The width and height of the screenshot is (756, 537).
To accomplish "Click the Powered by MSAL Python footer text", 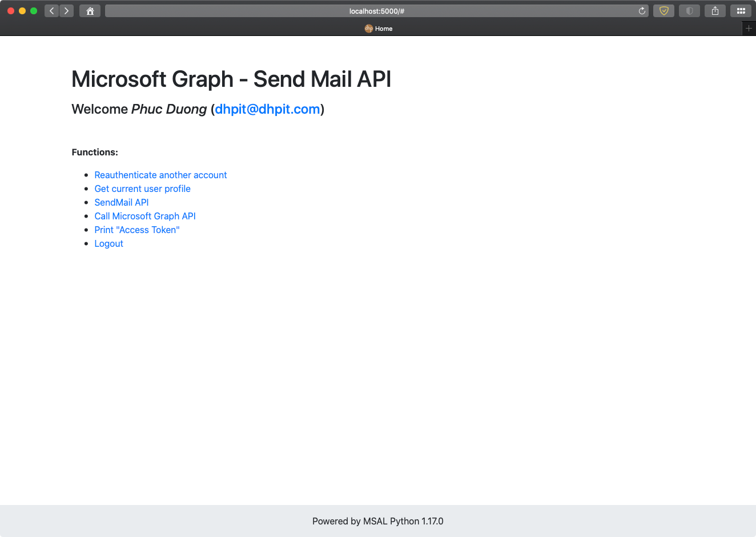I will 378,521.
